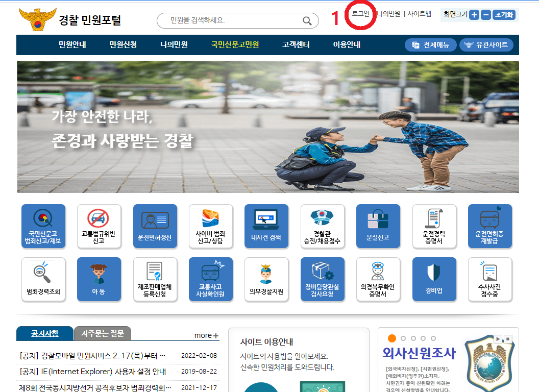Open the 고객센터 menu
Screen dimensions: 539x392
tap(296, 45)
